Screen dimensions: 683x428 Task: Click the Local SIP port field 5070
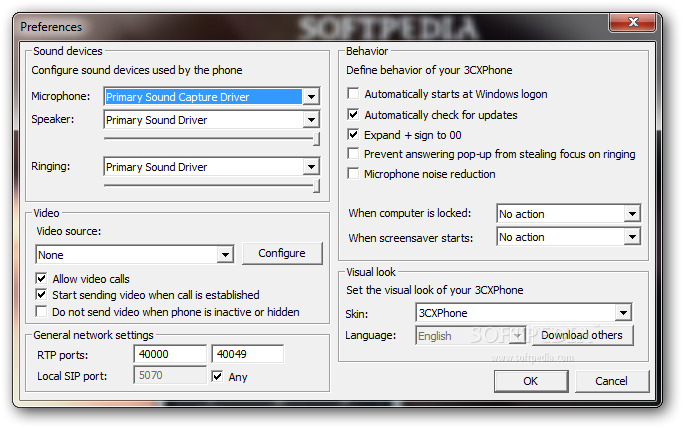[170, 375]
